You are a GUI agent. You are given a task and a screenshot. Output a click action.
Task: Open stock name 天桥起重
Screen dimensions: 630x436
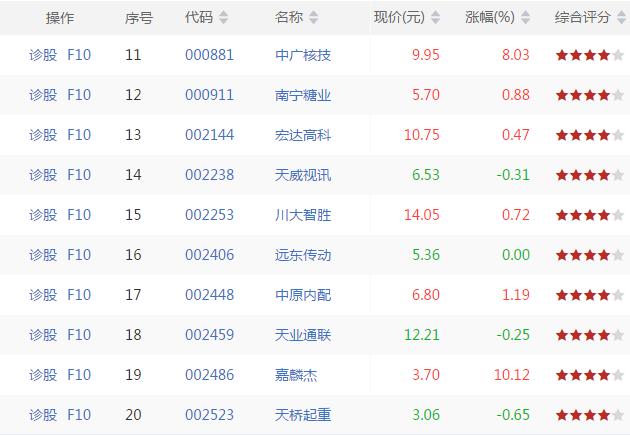pyautogui.click(x=303, y=415)
